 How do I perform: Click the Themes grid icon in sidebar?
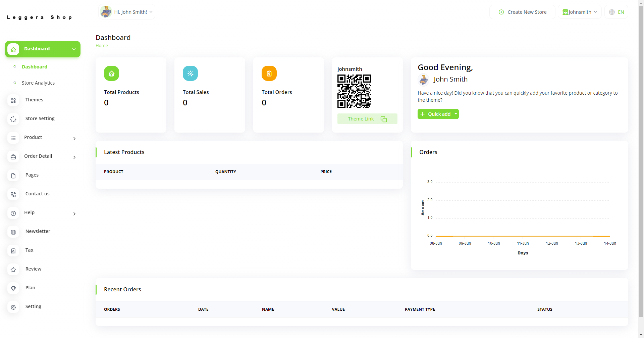13,100
